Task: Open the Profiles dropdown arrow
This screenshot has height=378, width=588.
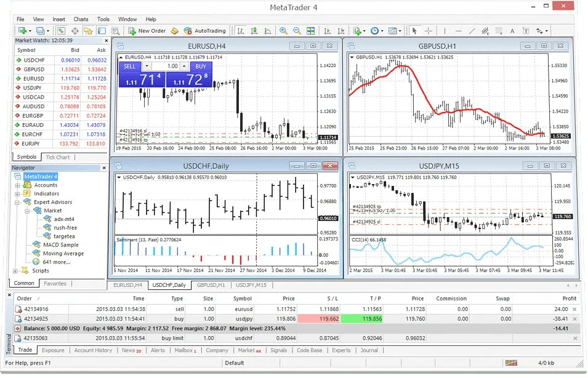Action: point(48,31)
